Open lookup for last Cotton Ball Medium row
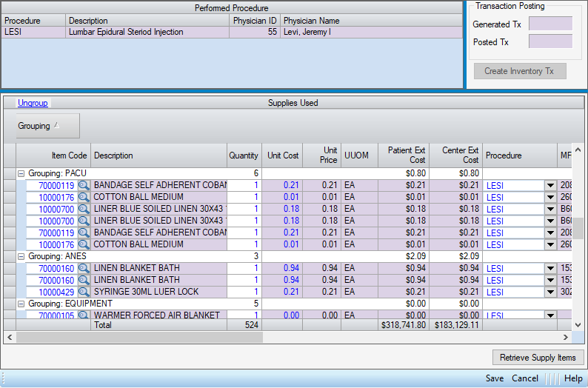The width and height of the screenshot is (588, 388). [x=84, y=244]
